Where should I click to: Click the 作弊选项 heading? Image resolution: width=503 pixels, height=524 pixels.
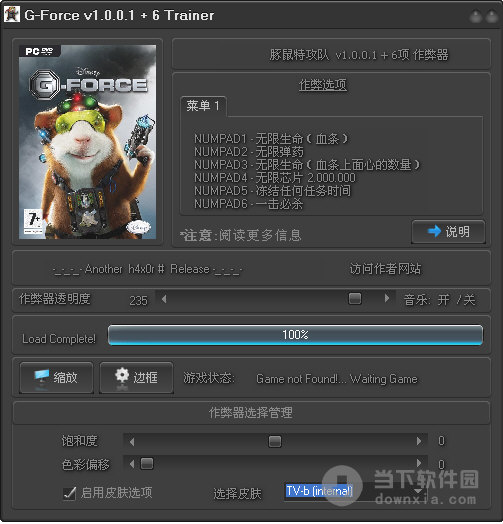(323, 85)
